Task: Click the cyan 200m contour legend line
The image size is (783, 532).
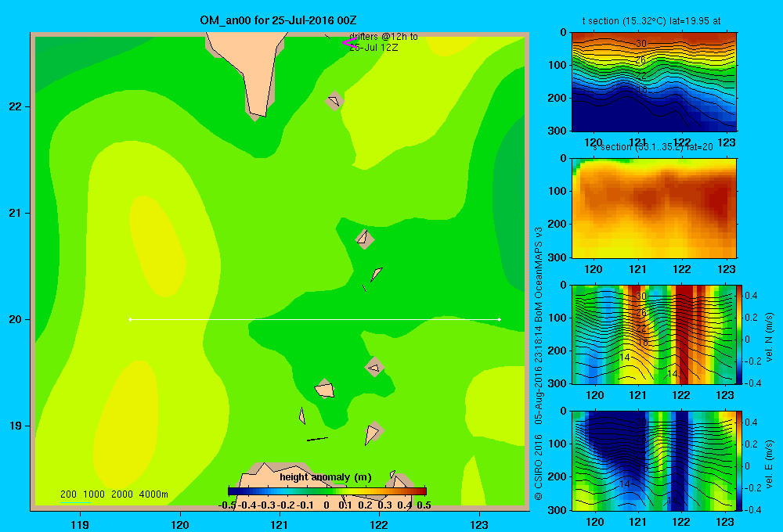Action: pyautogui.click(x=75, y=502)
